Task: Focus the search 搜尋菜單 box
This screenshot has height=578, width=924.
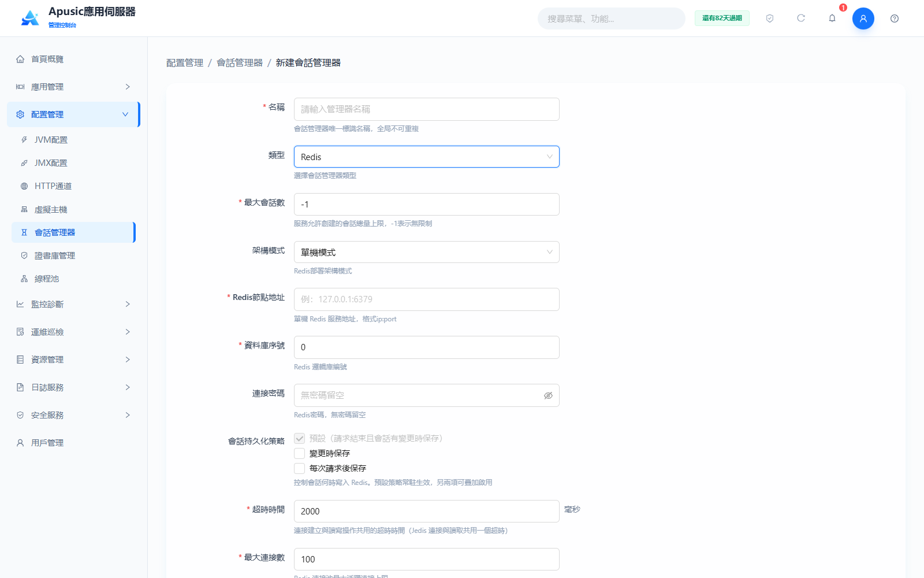Action: (611, 18)
